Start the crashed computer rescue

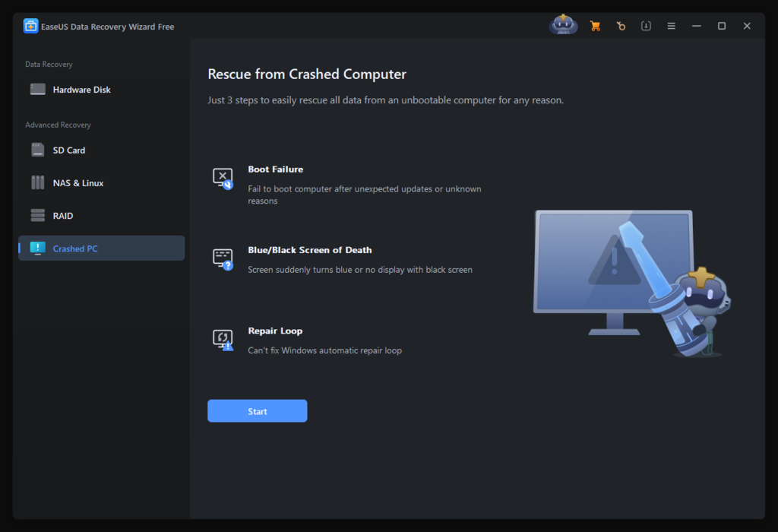[257, 411]
